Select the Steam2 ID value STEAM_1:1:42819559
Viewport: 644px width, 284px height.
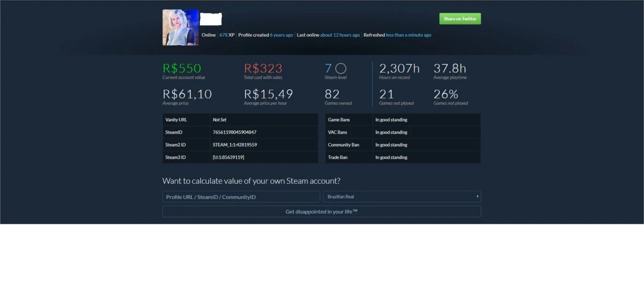235,145
